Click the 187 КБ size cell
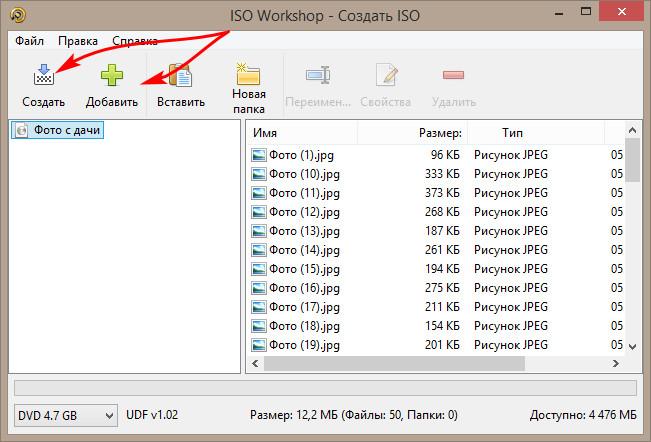 click(x=442, y=231)
